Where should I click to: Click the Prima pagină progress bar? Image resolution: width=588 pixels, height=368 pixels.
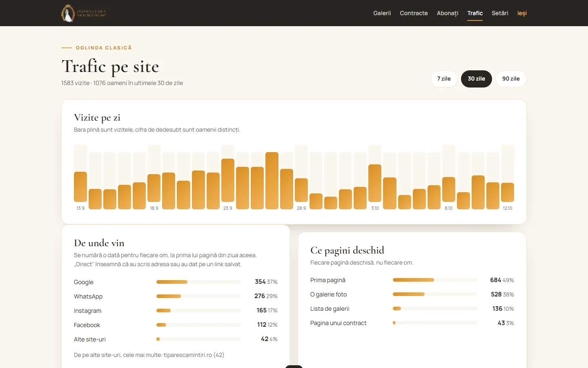(x=435, y=280)
